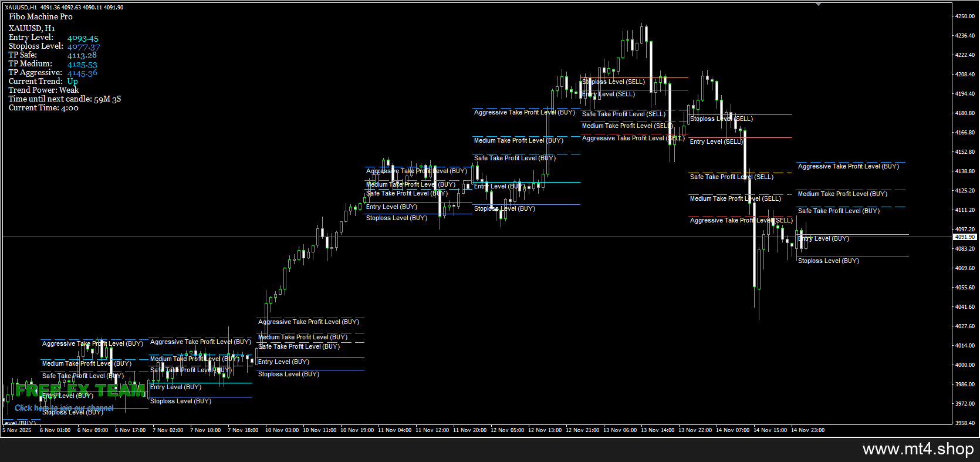The image size is (980, 462).
Task: Click the '14 Nov 15:00' time axis label
Action: tap(770, 430)
